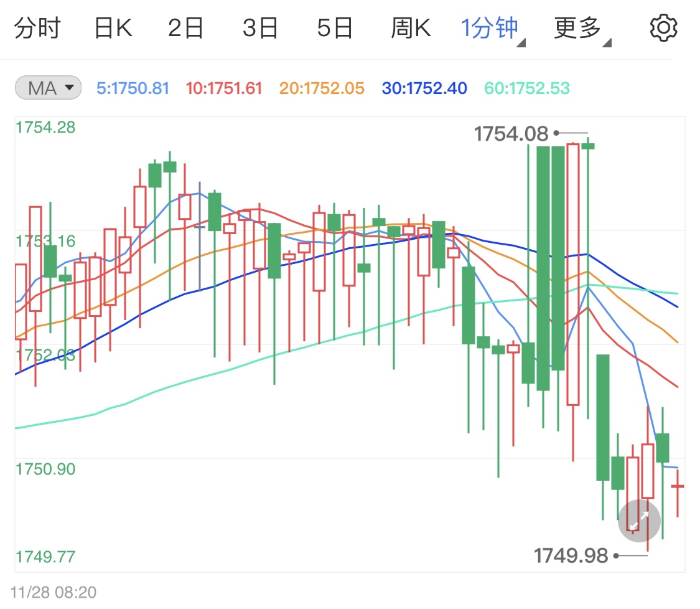
Task: Select the 2日 chart tab
Action: [185, 28]
